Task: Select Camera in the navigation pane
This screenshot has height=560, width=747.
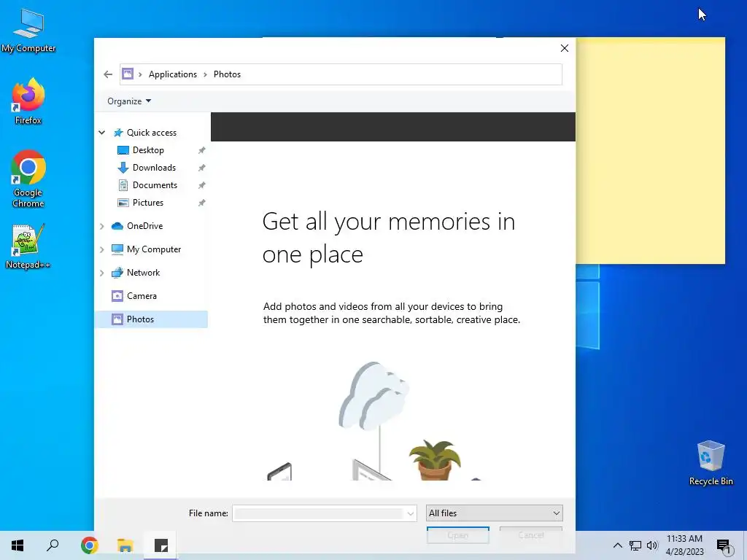Action: tap(142, 296)
